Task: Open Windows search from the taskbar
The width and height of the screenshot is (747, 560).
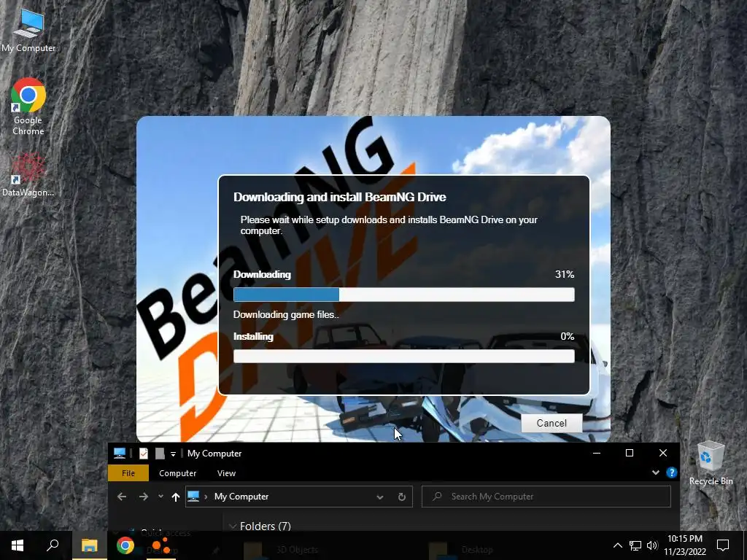Action: [x=53, y=545]
